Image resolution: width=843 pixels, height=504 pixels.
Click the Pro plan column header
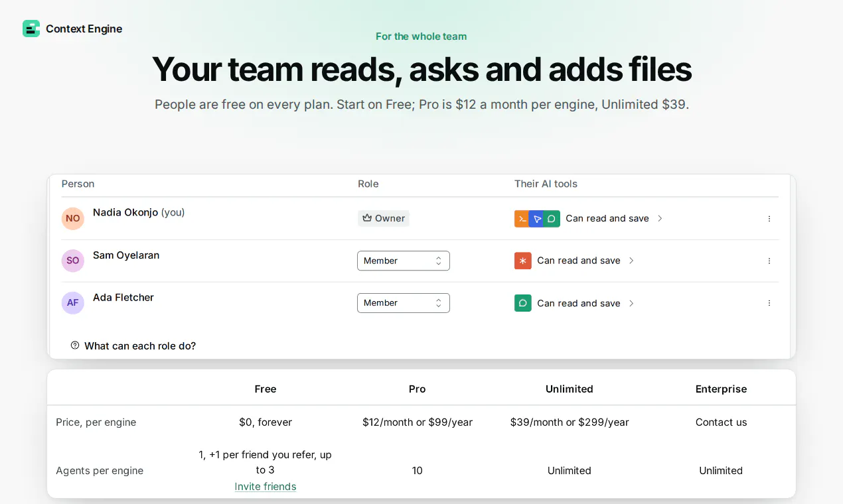click(x=418, y=389)
